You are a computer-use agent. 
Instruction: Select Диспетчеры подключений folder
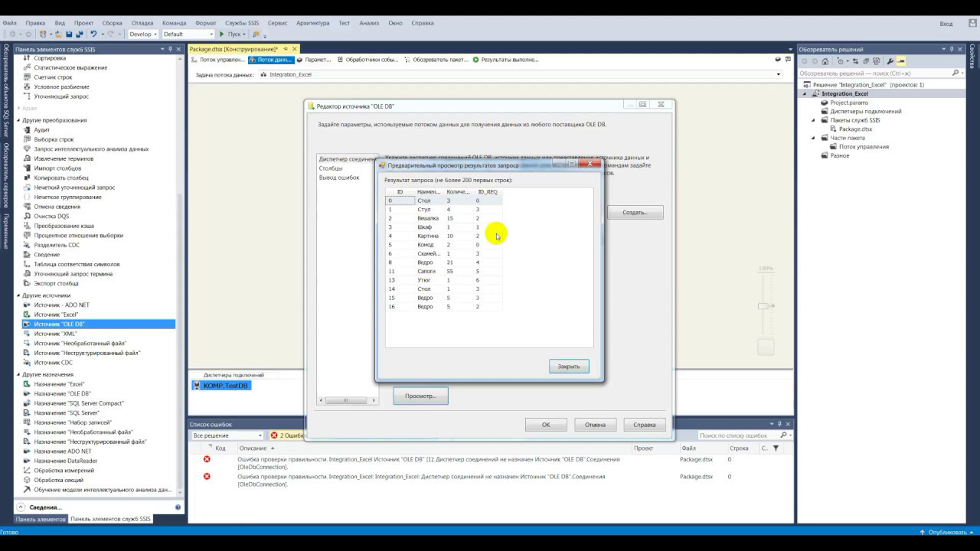click(x=866, y=112)
